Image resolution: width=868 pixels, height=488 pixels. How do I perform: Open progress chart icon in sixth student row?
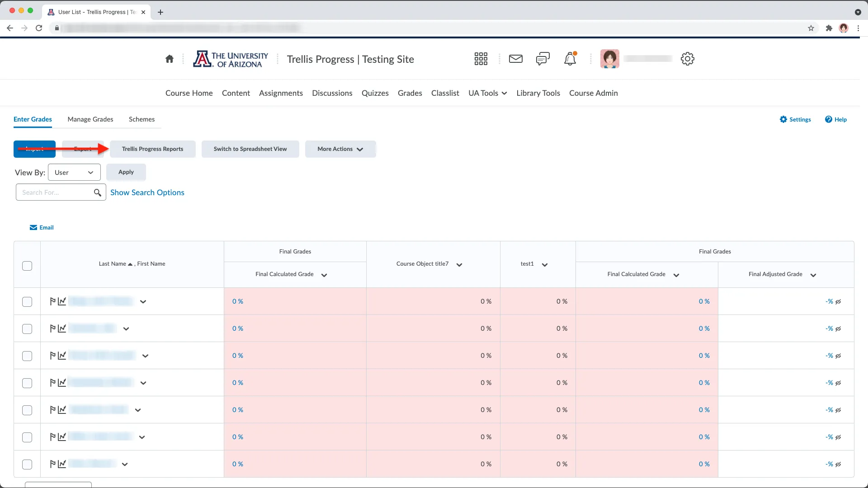point(62,437)
